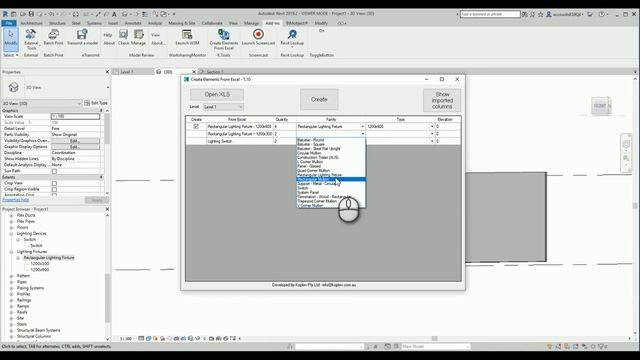Click Save icon in quick access toolbar
This screenshot has height=360, width=640.
tap(31, 14)
